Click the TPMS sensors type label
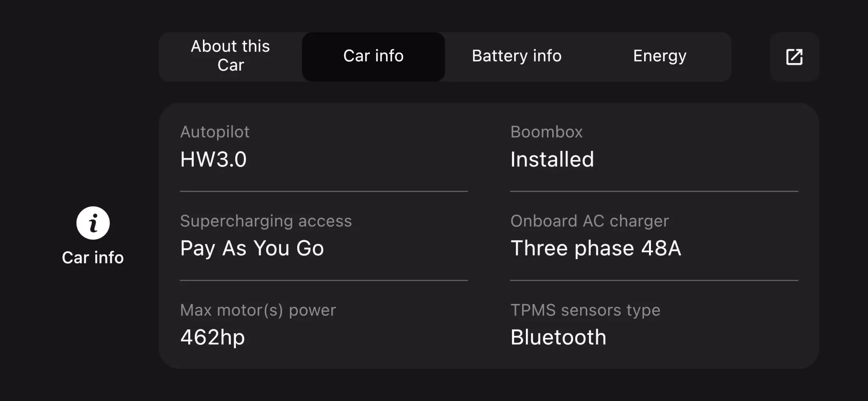Viewport: 868px width, 401px height. click(x=585, y=310)
